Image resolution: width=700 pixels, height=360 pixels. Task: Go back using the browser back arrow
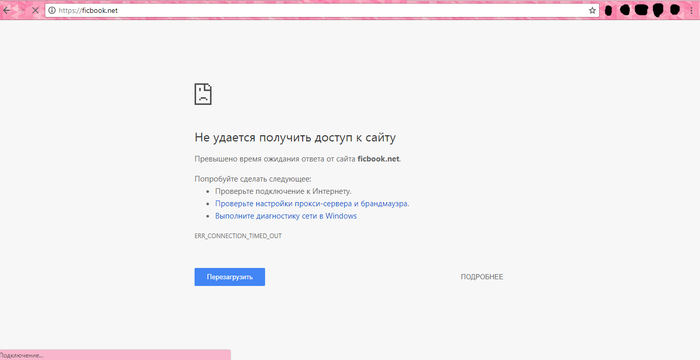(6, 10)
